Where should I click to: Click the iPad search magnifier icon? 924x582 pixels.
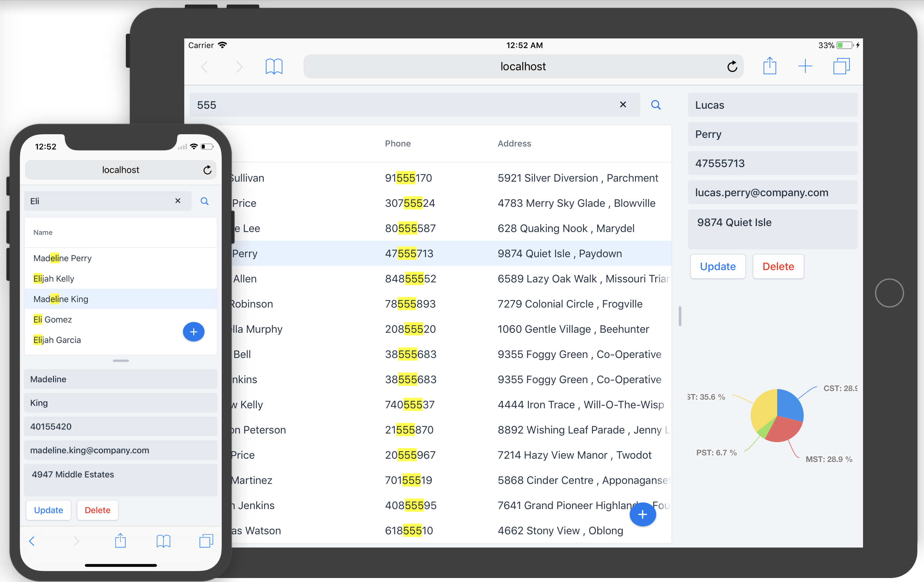click(656, 105)
